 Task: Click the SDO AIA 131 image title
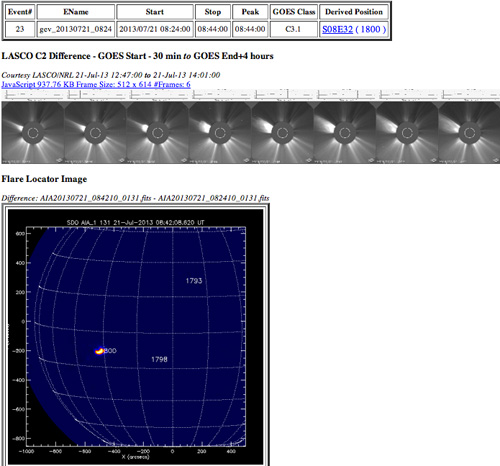coord(136,222)
